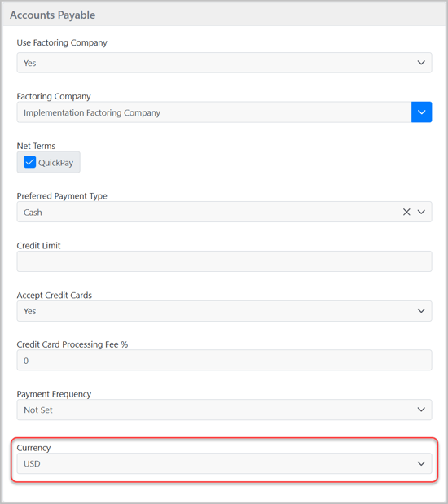Open the Accept Credit Cards Yes dropdown
The height and width of the screenshot is (504, 448).
224,311
